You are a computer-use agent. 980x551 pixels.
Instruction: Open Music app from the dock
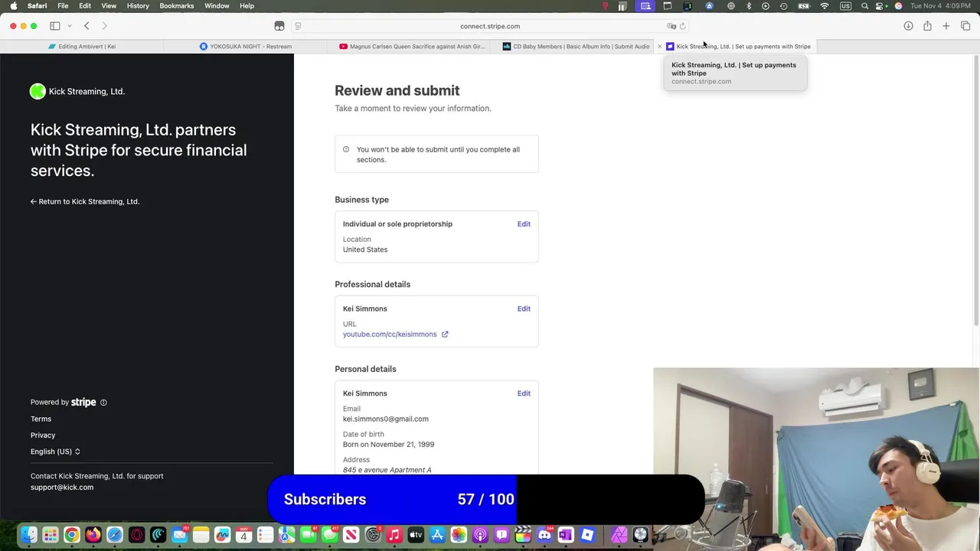click(x=394, y=535)
